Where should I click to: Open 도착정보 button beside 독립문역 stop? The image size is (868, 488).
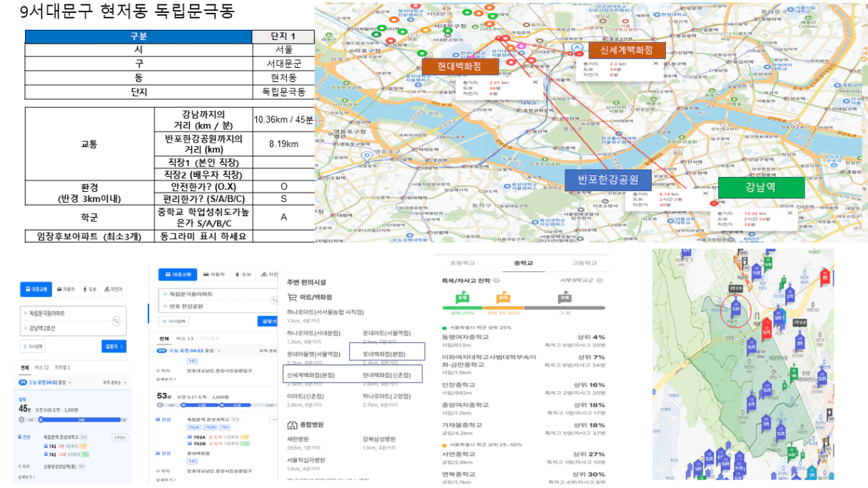pyautogui.click(x=120, y=437)
